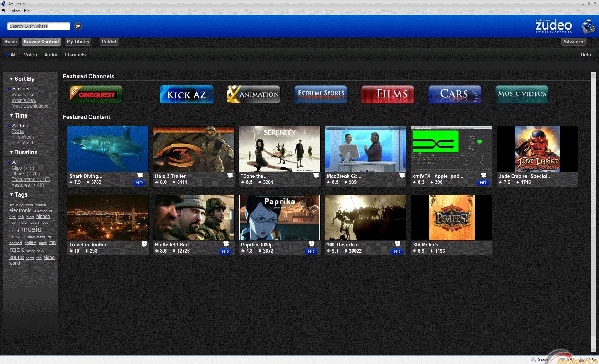
Task: Open the File menu
Action: pos(5,11)
